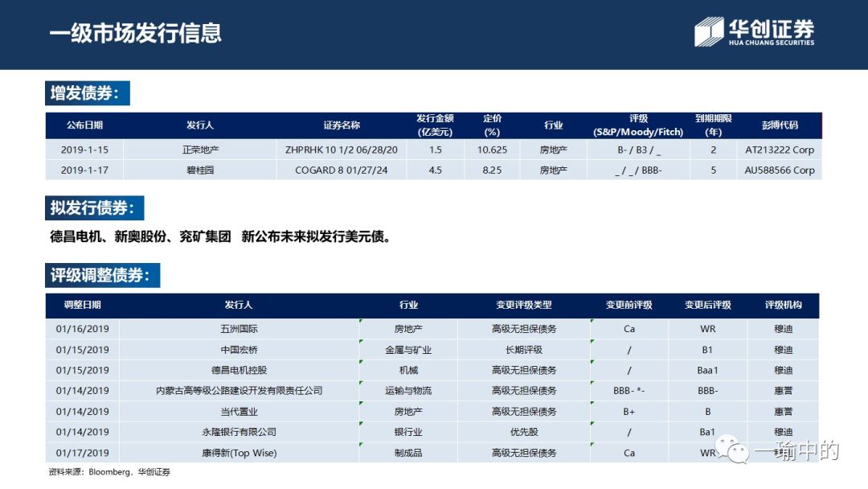
Task: Select the sentence about 德昌电机、新奥股份、兖矿集团
Action: 220,236
